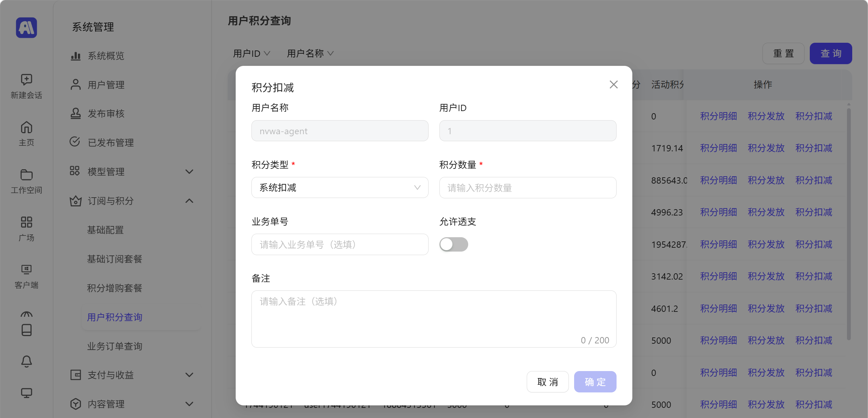Open 业务订单查询 submenu item
Viewport: 868px width, 418px height.
pos(115,346)
